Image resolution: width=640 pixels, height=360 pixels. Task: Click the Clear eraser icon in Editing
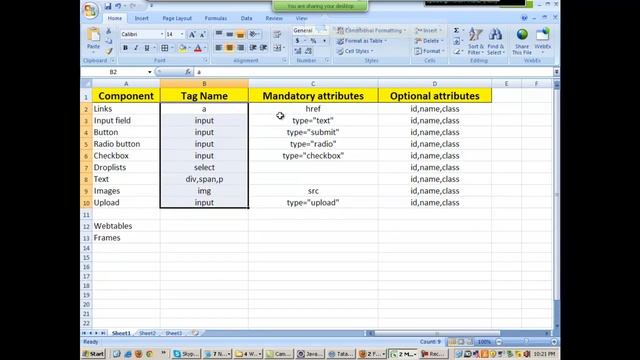456,51
